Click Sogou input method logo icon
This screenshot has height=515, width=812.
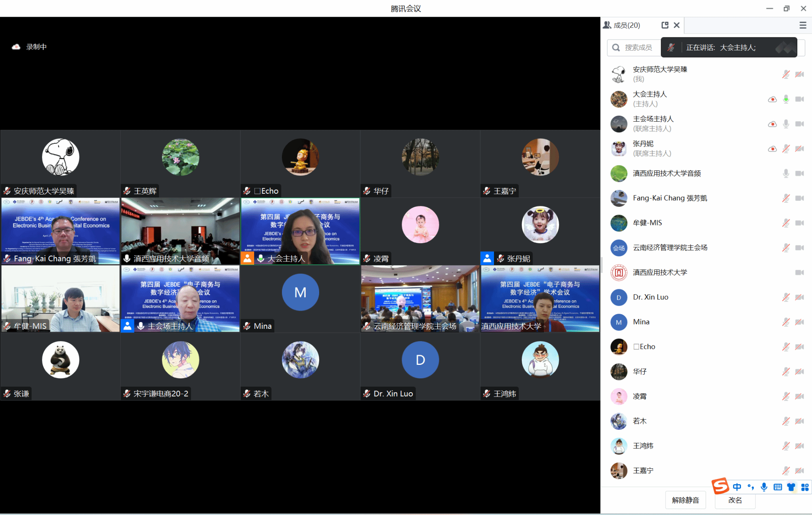(720, 486)
